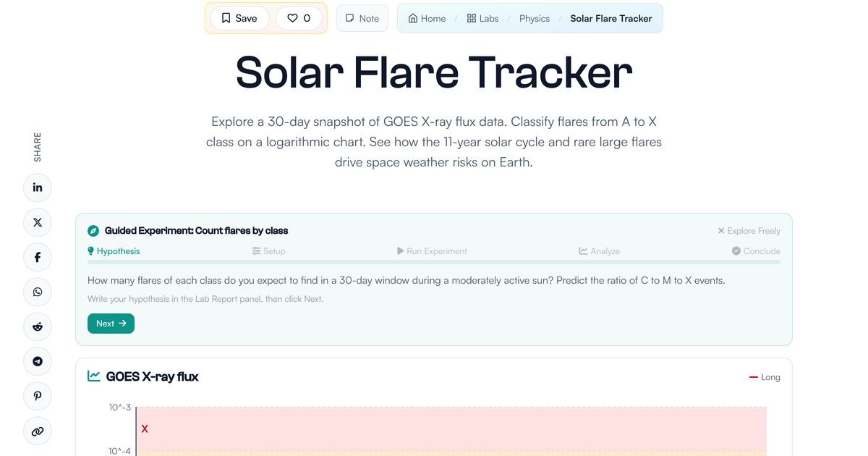Click the GOES X-ray flux title

(x=152, y=376)
